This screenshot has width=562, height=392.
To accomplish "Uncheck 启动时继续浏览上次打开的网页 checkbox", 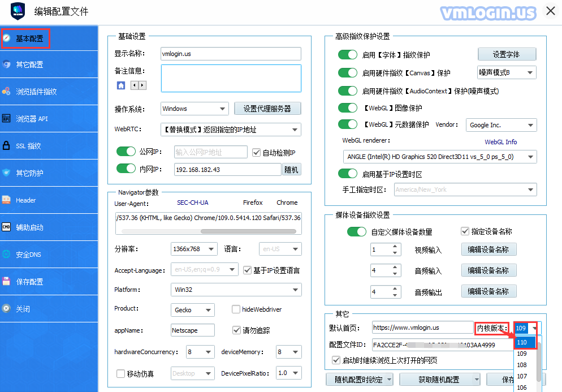I will 336,360.
